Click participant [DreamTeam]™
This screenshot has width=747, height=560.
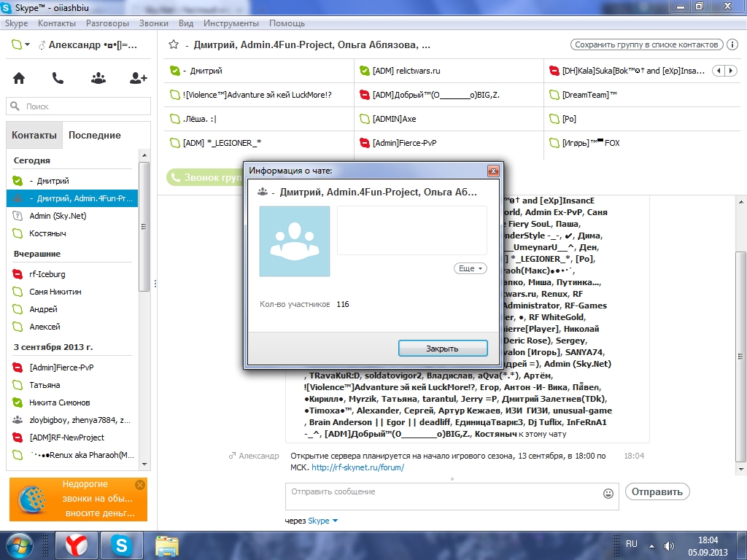tap(589, 95)
